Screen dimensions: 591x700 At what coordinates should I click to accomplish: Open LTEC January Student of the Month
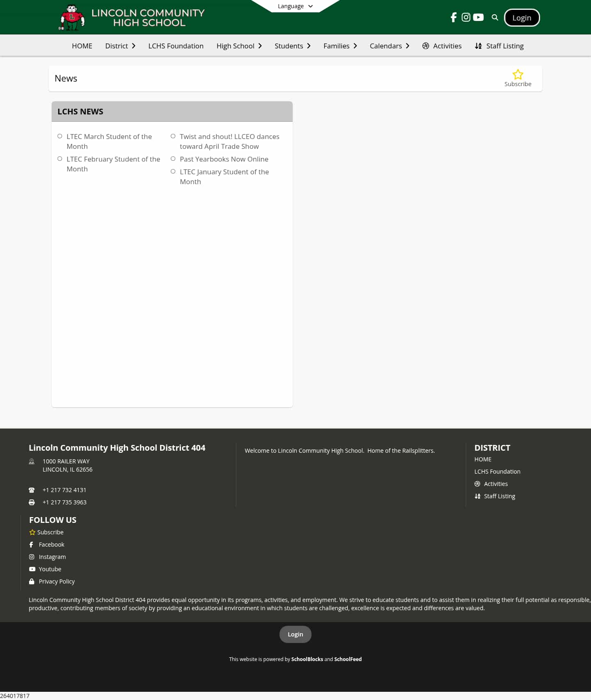coord(224,177)
